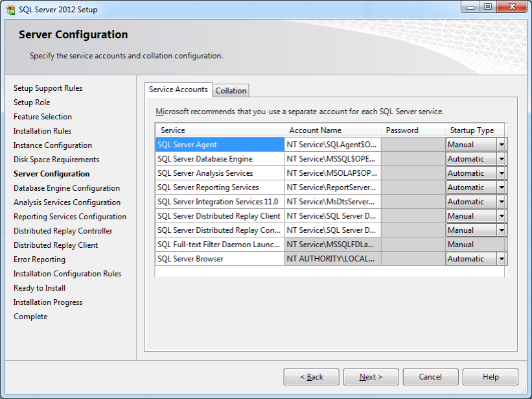Viewport: 532px width, 399px height.
Task: Click account name NT Service\SQLAgent$O... cell
Action: (x=333, y=145)
